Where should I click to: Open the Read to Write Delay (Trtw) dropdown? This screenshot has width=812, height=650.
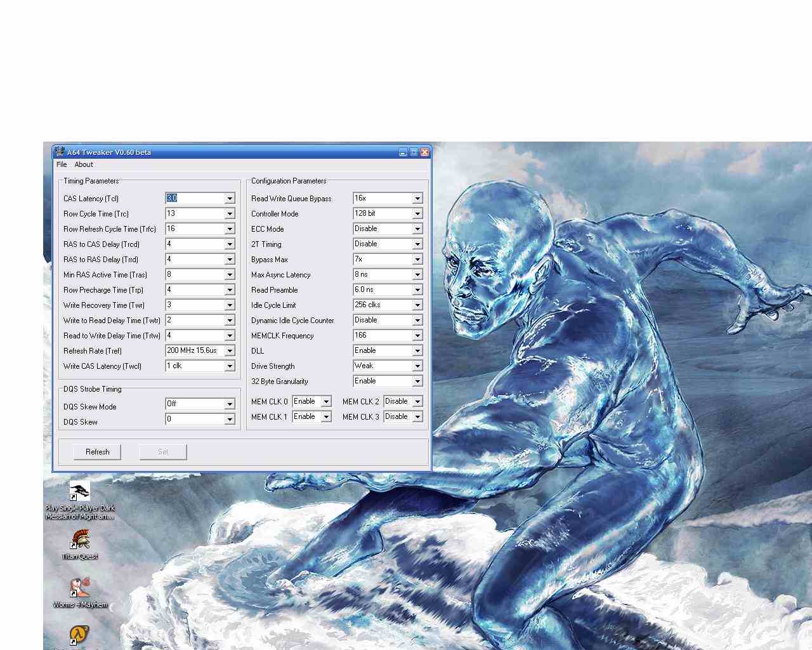pos(230,336)
